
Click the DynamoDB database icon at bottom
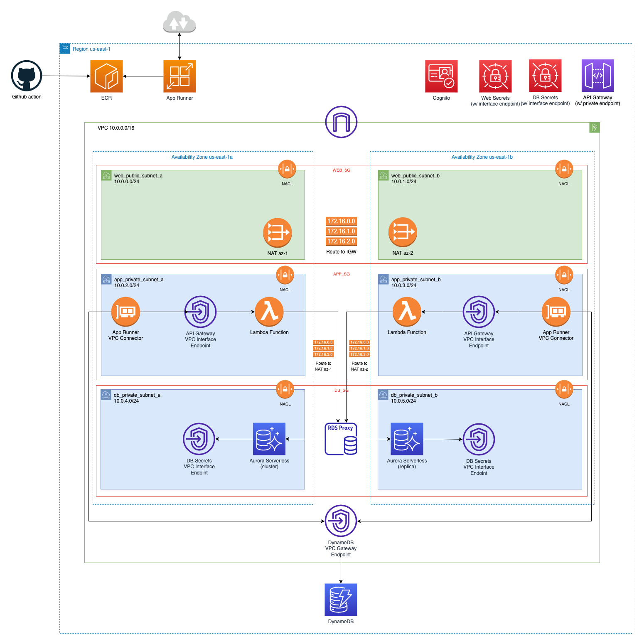(x=341, y=600)
